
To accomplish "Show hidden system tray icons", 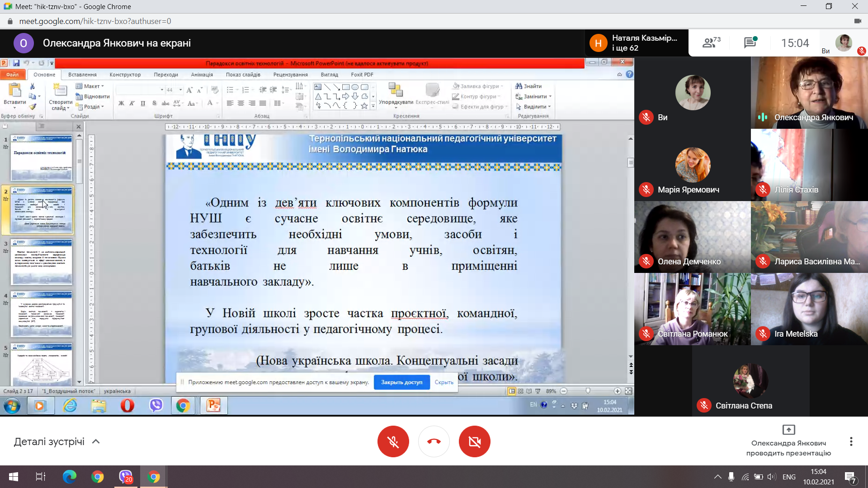I will tap(717, 477).
